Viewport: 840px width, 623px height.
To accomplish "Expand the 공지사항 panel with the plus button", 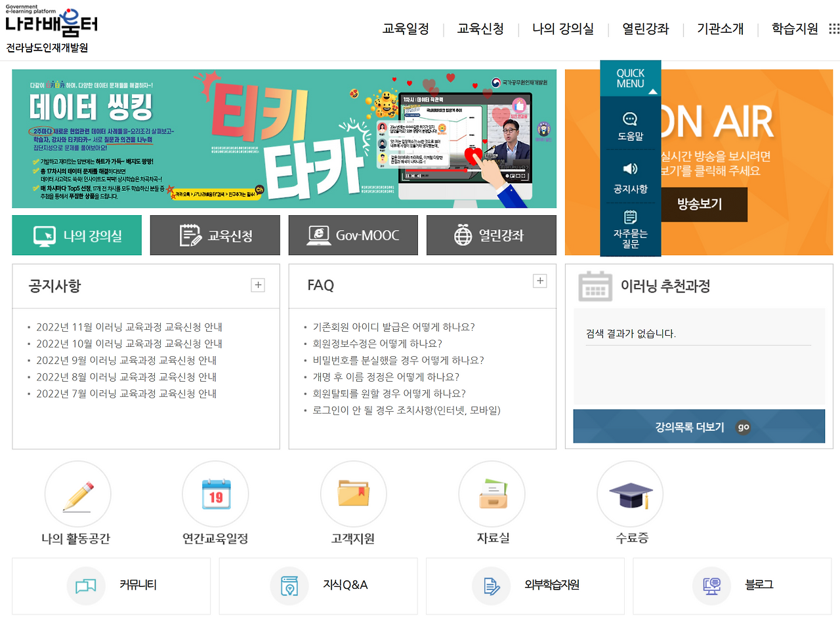I will pyautogui.click(x=257, y=285).
